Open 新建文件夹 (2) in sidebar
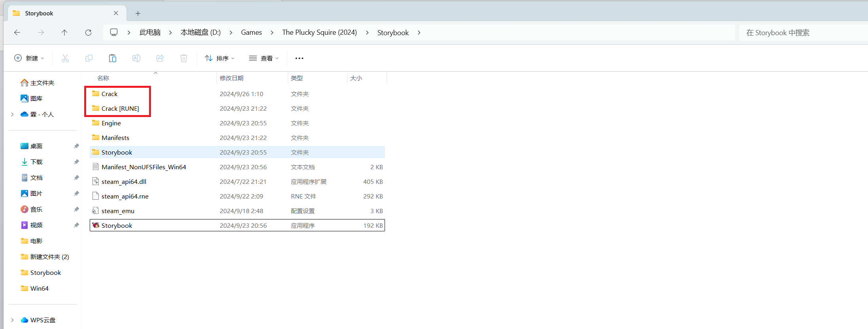 tap(45, 257)
